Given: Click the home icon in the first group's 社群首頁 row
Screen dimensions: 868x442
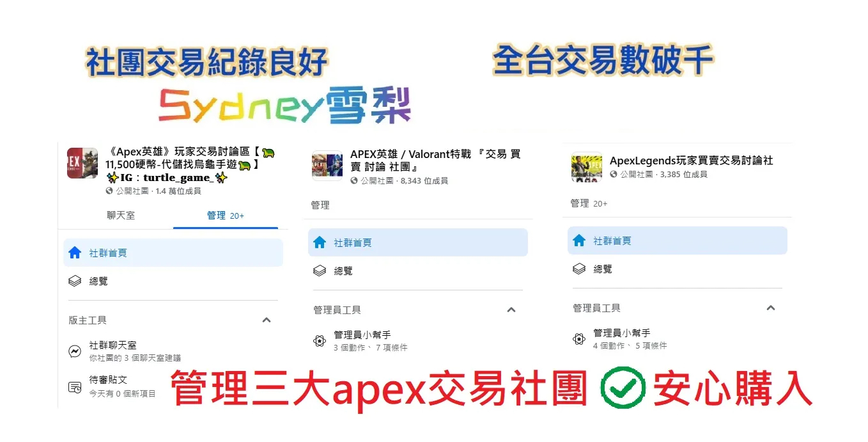Looking at the screenshot, I should 75,253.
